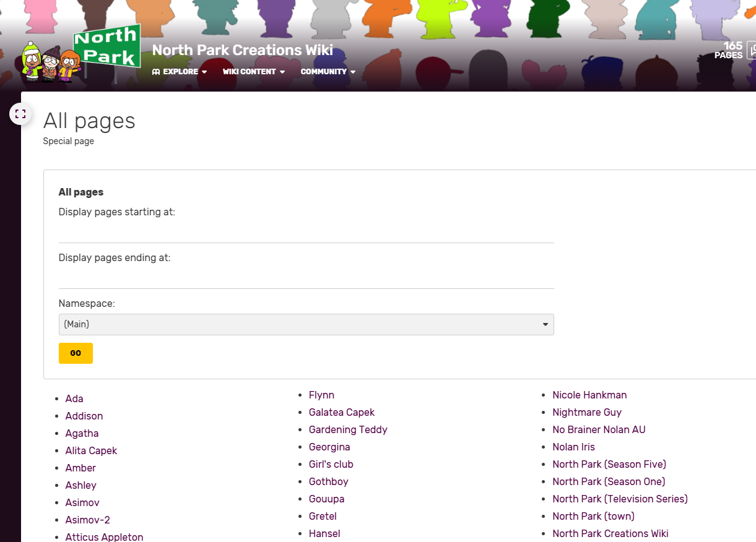Open the Wiki Content menu
Viewport: 756px width, 542px height.
254,72
